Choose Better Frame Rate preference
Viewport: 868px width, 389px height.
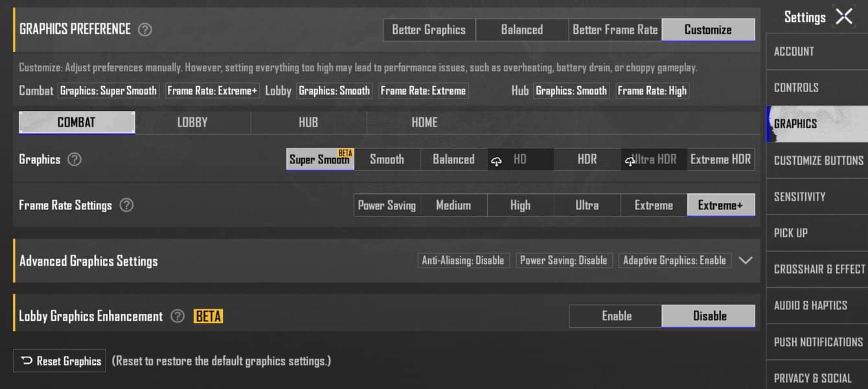[615, 30]
